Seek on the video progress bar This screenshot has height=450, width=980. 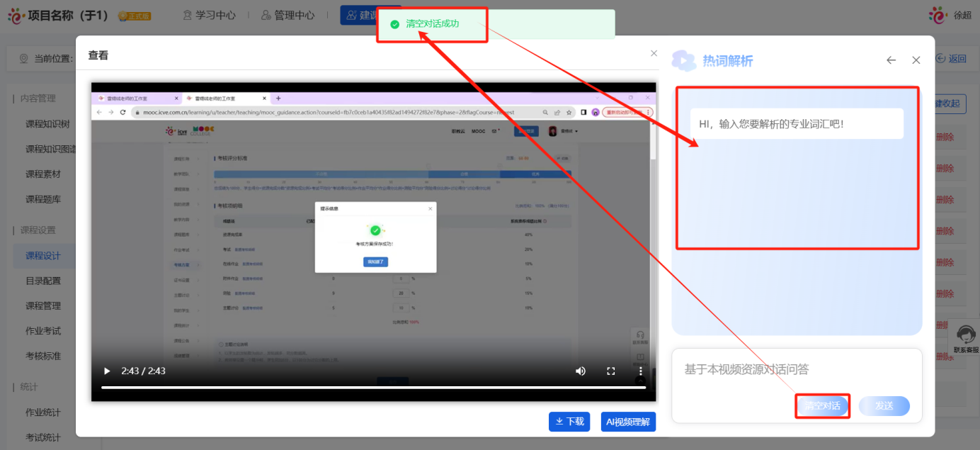[x=373, y=387]
